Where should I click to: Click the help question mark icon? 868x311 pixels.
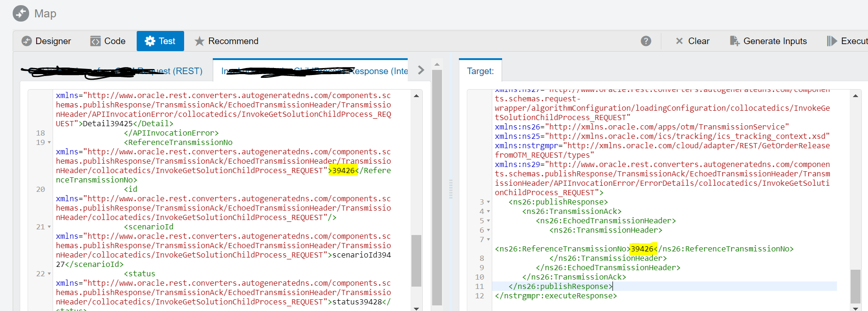coord(646,41)
